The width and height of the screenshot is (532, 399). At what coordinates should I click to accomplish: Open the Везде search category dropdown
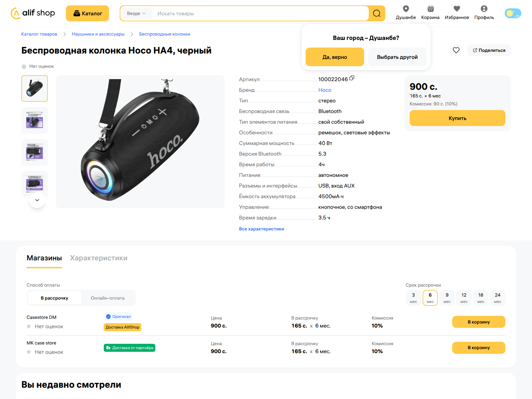136,13
